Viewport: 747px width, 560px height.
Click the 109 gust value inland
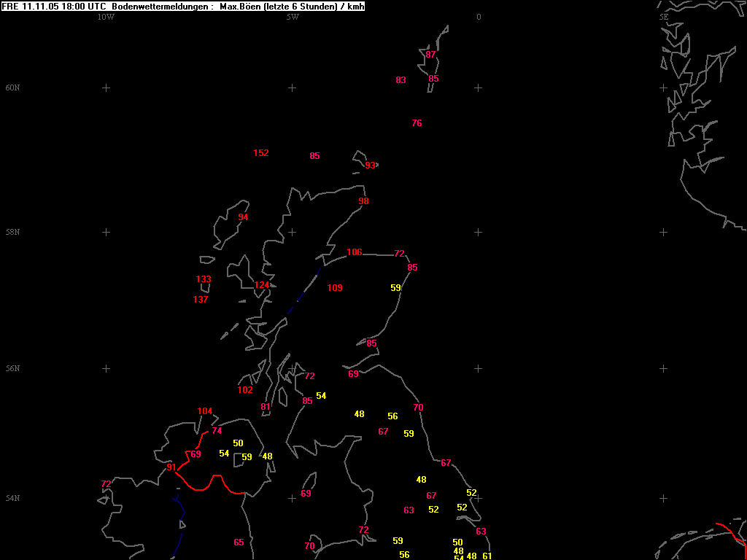(335, 287)
